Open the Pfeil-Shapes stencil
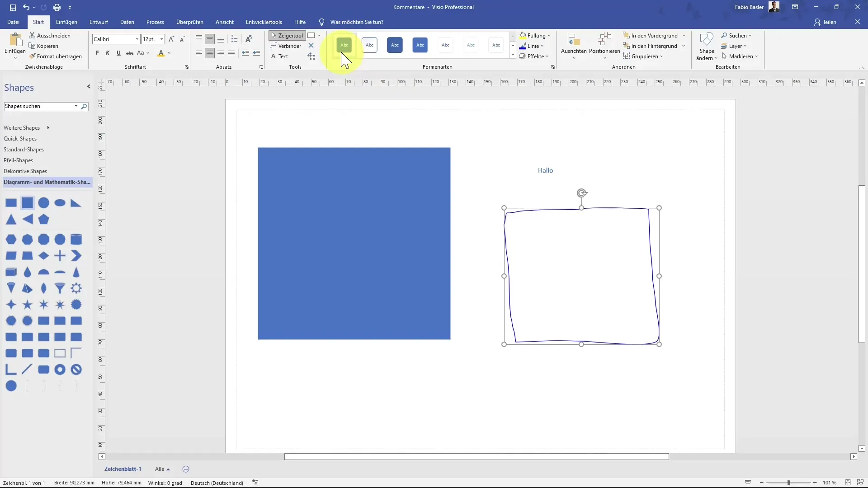 click(x=18, y=160)
